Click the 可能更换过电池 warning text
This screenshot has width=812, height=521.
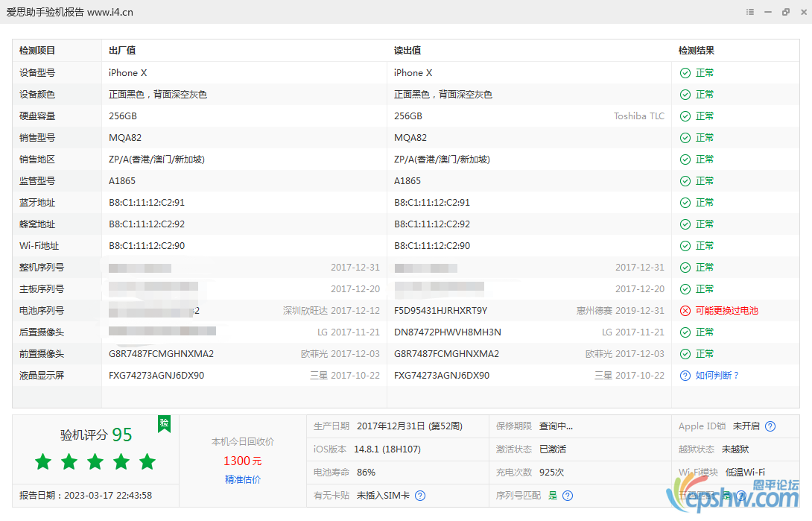(x=726, y=311)
